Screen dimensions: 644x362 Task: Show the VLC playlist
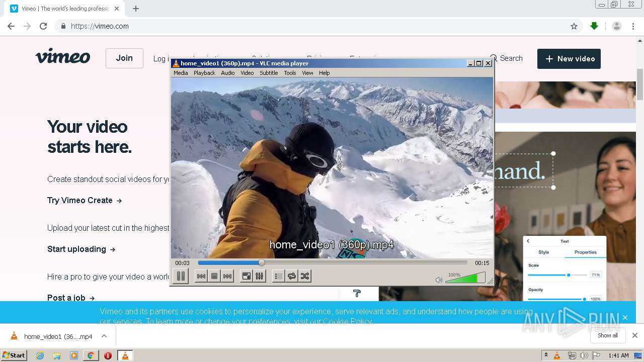tap(278, 276)
